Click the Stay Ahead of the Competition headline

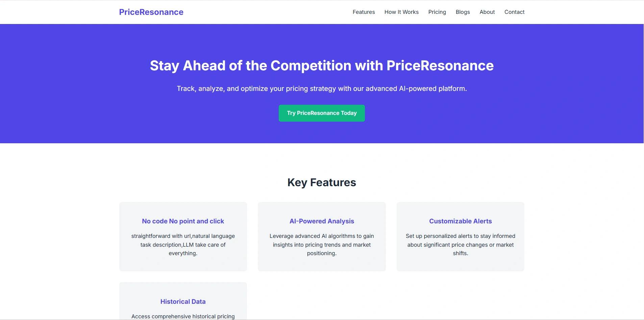[x=322, y=66]
